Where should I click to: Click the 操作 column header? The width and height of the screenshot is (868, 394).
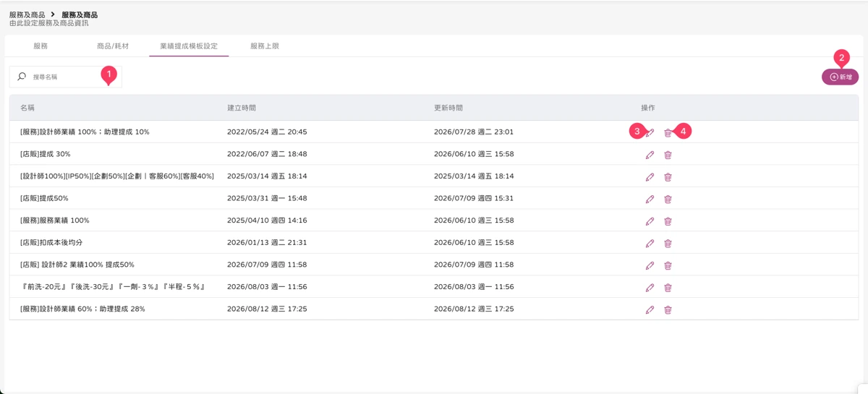coord(648,108)
